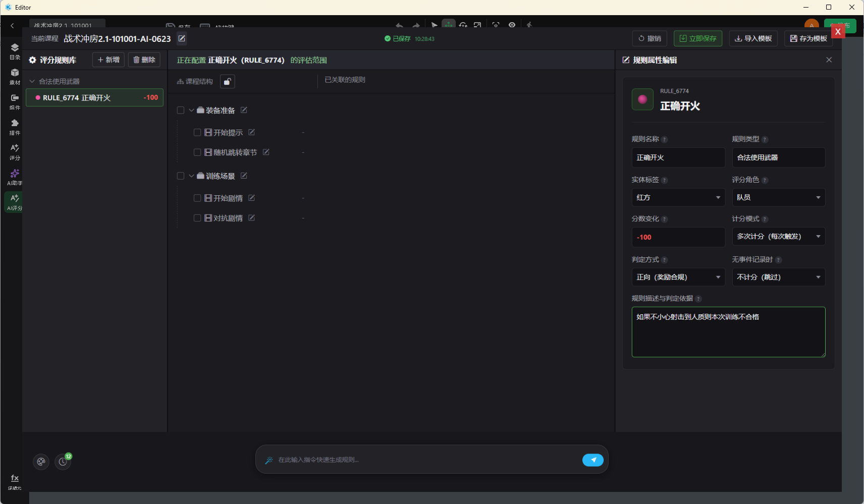Click the instruction input to generate rules

point(426,460)
